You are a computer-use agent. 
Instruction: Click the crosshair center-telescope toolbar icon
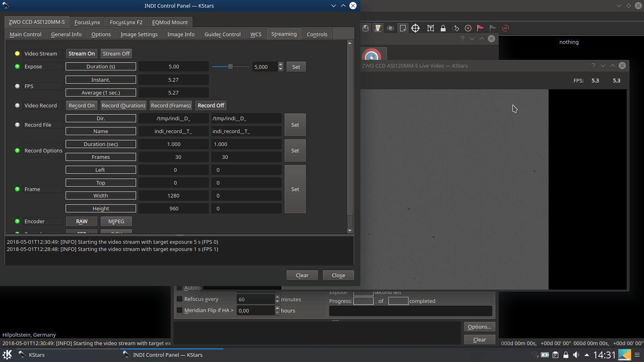[415, 28]
